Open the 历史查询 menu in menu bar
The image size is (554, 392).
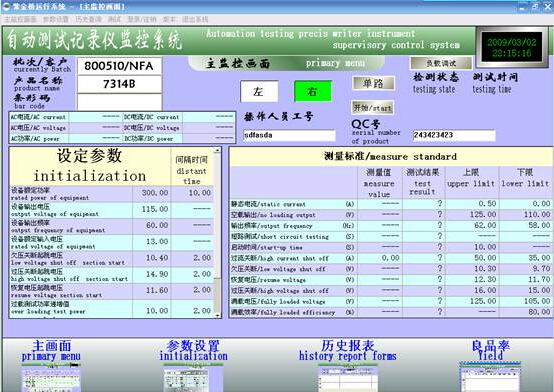coord(88,19)
